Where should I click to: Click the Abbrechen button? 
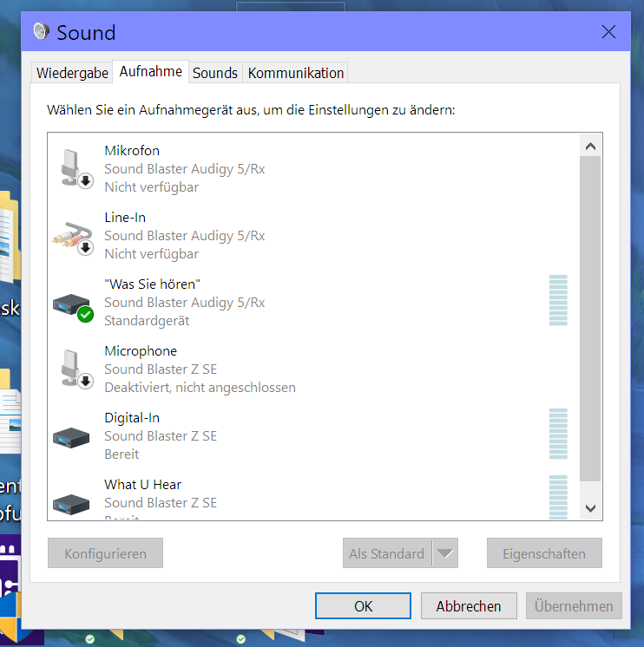[x=469, y=605]
